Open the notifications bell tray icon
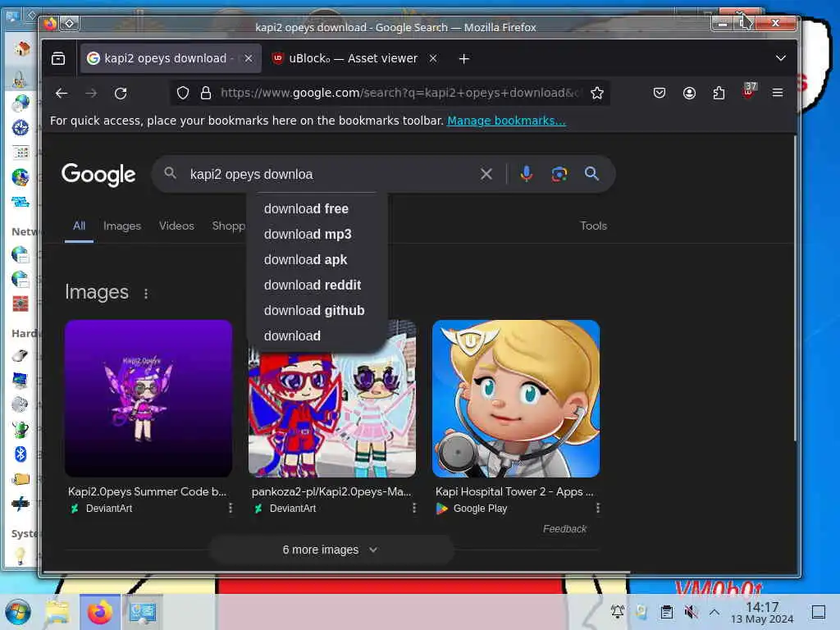The width and height of the screenshot is (840, 630). point(617,611)
